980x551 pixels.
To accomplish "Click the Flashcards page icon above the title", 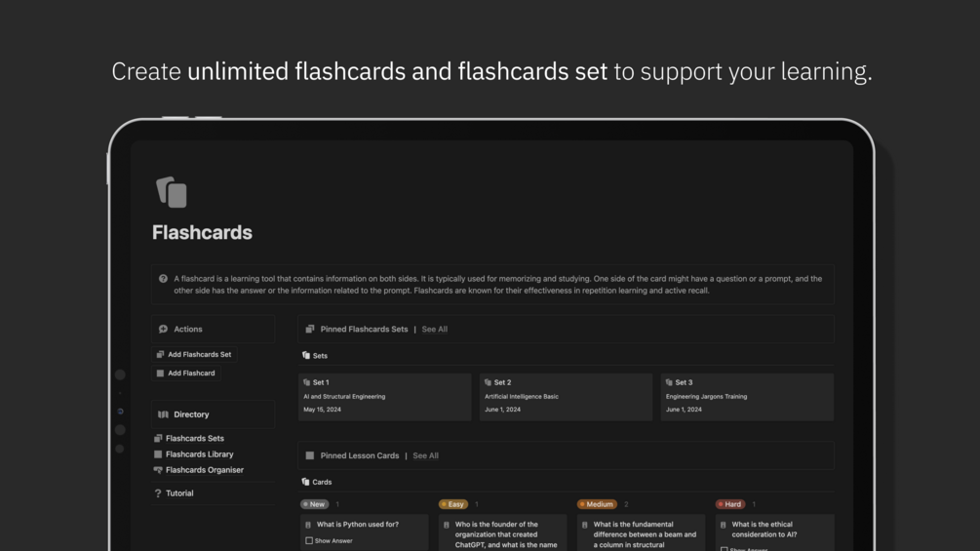I will [x=172, y=192].
